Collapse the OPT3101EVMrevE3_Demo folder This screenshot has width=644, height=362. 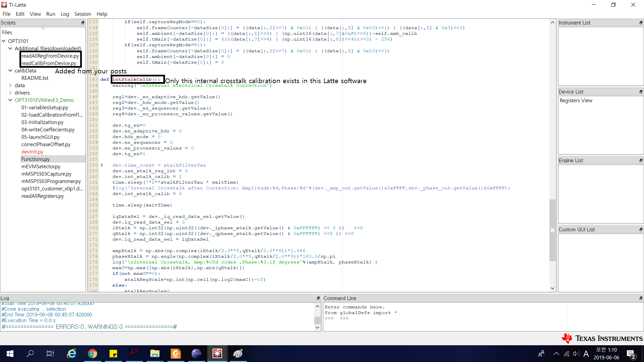(x=10, y=100)
